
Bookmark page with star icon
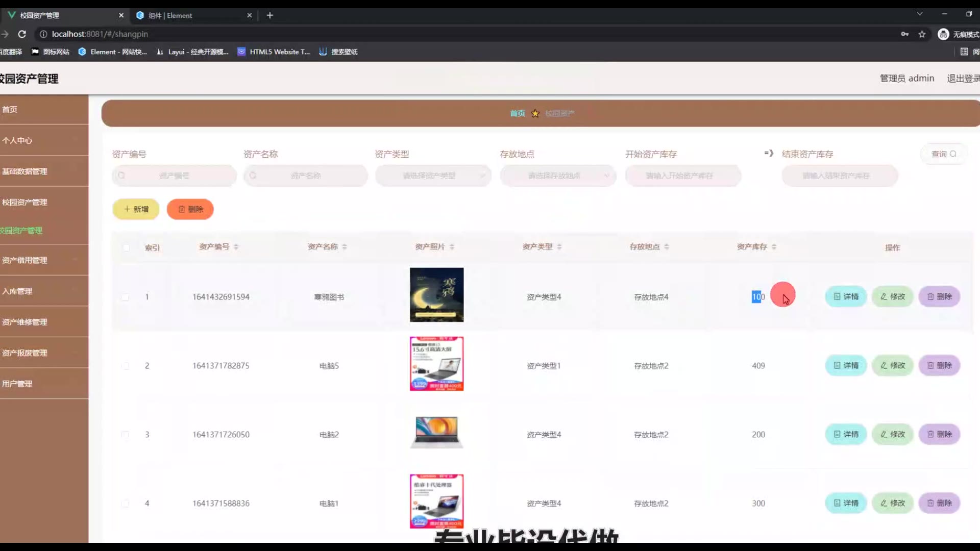[922, 34]
